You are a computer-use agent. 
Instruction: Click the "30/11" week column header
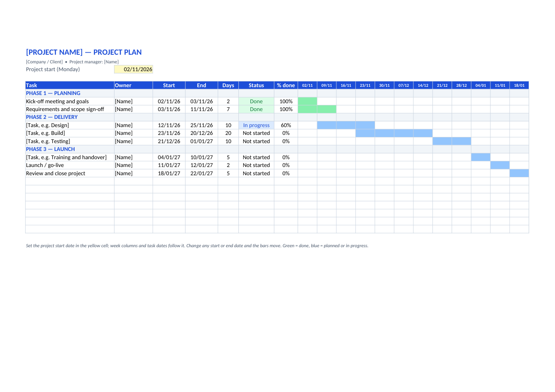click(x=385, y=85)
